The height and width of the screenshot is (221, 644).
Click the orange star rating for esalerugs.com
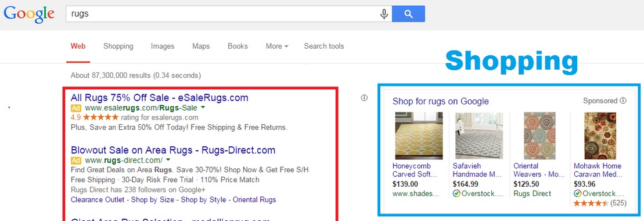click(x=101, y=118)
